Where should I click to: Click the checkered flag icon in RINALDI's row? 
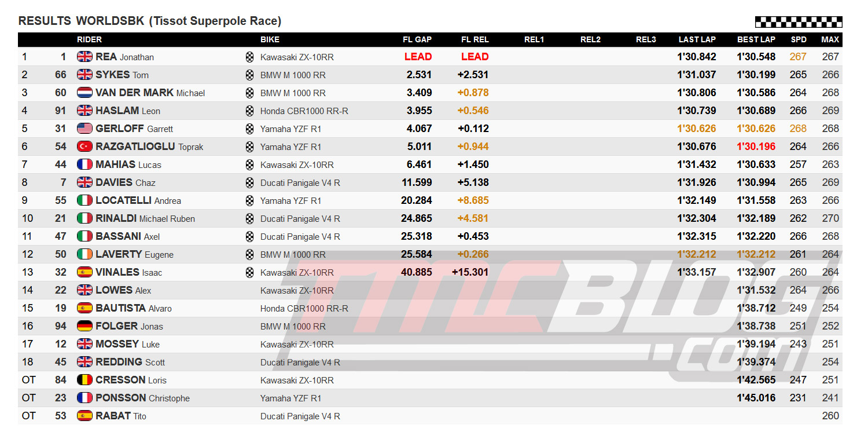click(249, 218)
